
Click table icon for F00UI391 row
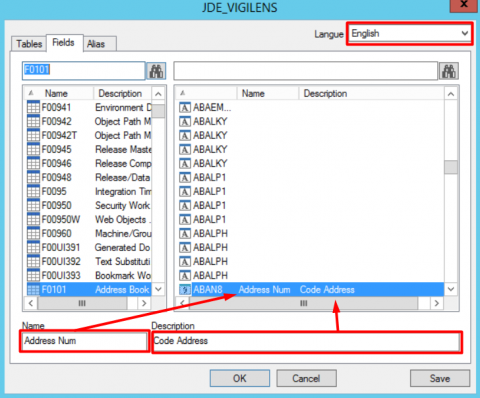tap(33, 247)
